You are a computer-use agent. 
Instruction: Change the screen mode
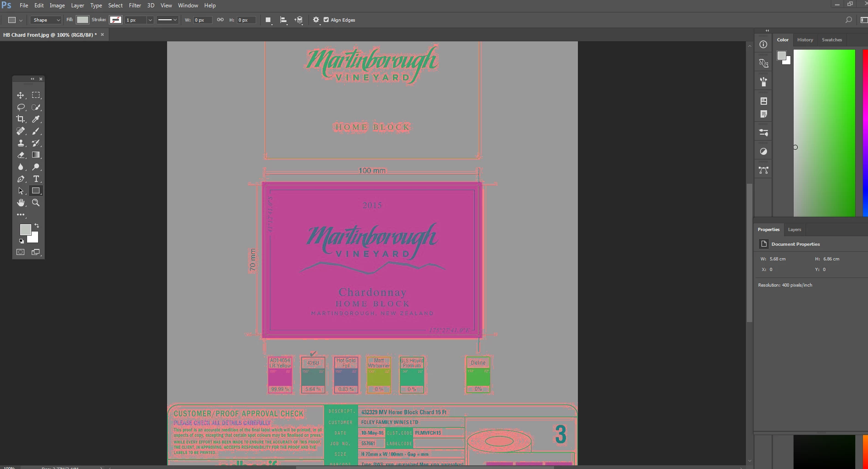tap(36, 252)
